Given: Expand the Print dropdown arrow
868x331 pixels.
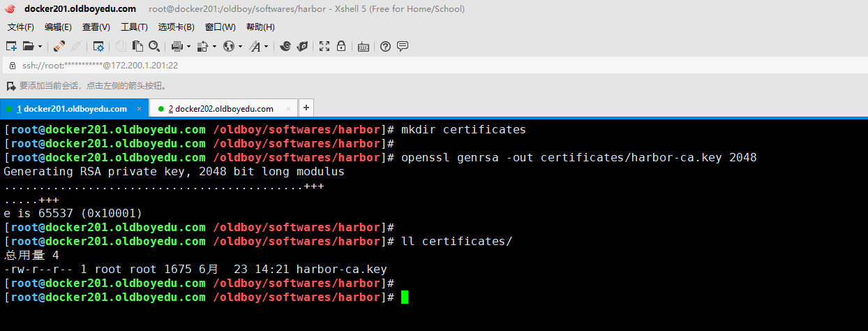Looking at the screenshot, I should [x=188, y=47].
